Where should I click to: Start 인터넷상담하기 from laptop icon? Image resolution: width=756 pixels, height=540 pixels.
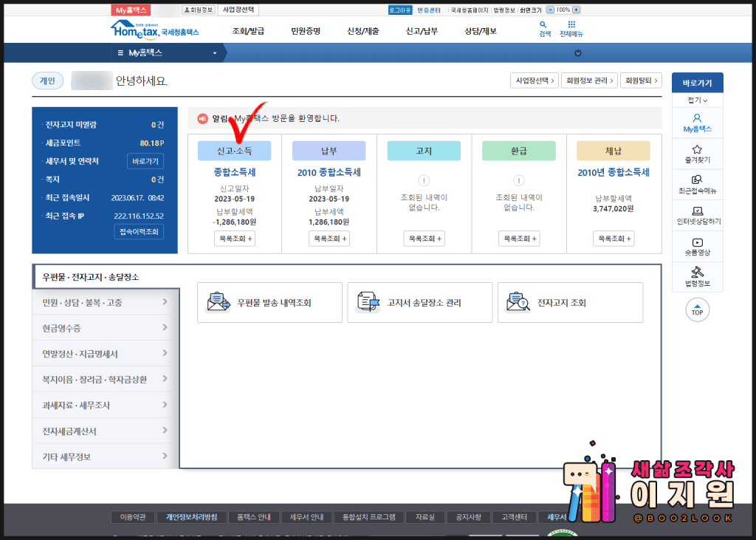pos(697,211)
